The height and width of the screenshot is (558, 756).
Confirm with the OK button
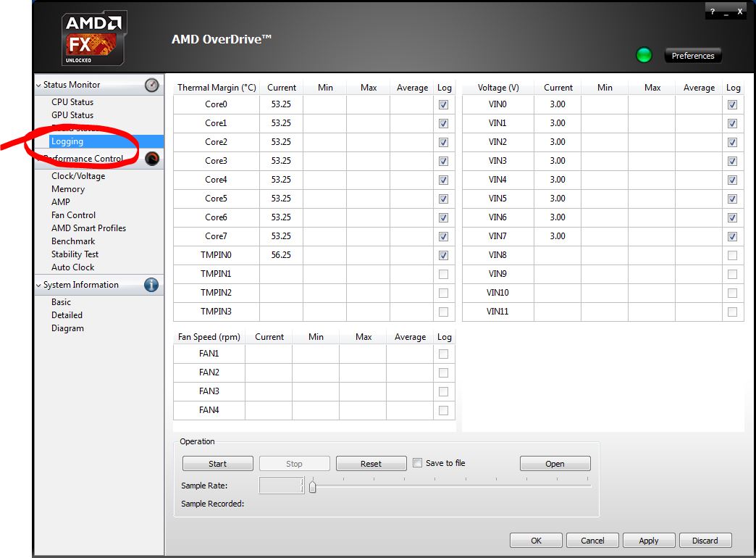[536, 540]
